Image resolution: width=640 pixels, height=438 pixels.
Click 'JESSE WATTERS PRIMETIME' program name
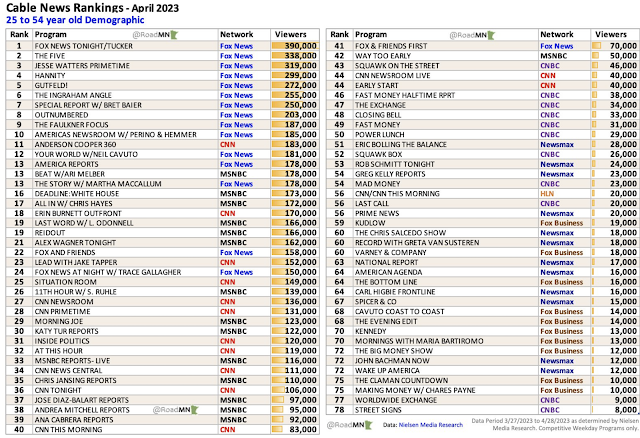[82, 66]
